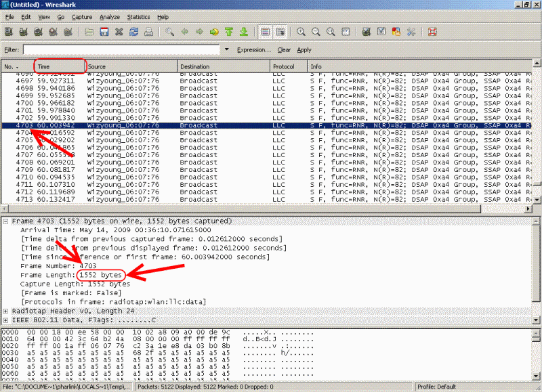Collapse the Frame 4703 tree node

pyautogui.click(x=5, y=221)
